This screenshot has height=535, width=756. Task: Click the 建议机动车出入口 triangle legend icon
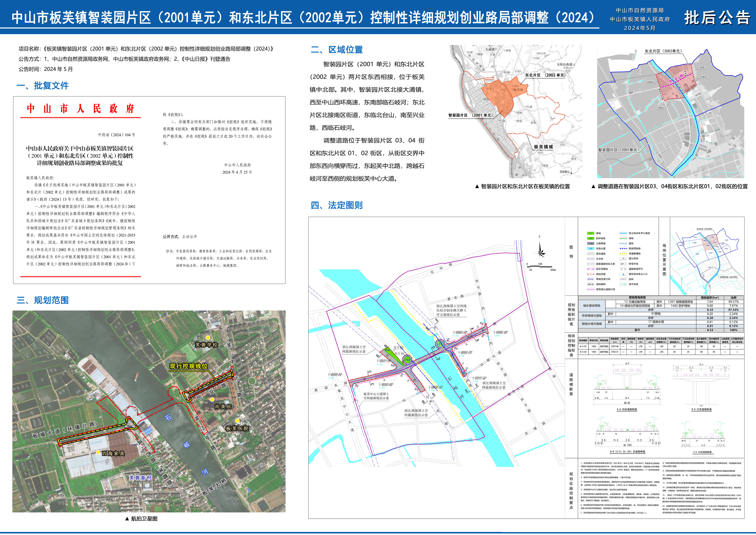pos(623,274)
